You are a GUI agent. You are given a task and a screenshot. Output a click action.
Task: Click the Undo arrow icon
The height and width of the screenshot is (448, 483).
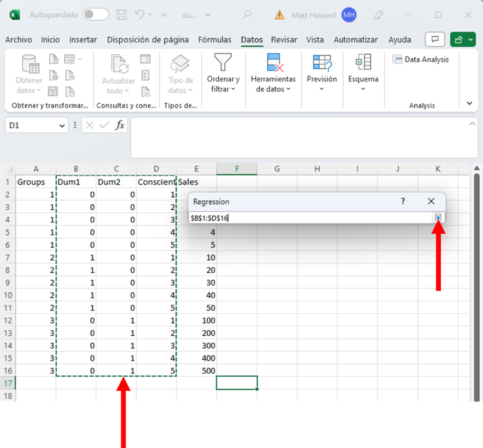[142, 14]
